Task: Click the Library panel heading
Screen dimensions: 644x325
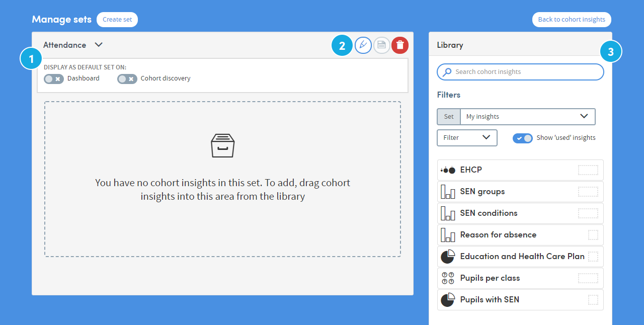Action: tap(450, 45)
